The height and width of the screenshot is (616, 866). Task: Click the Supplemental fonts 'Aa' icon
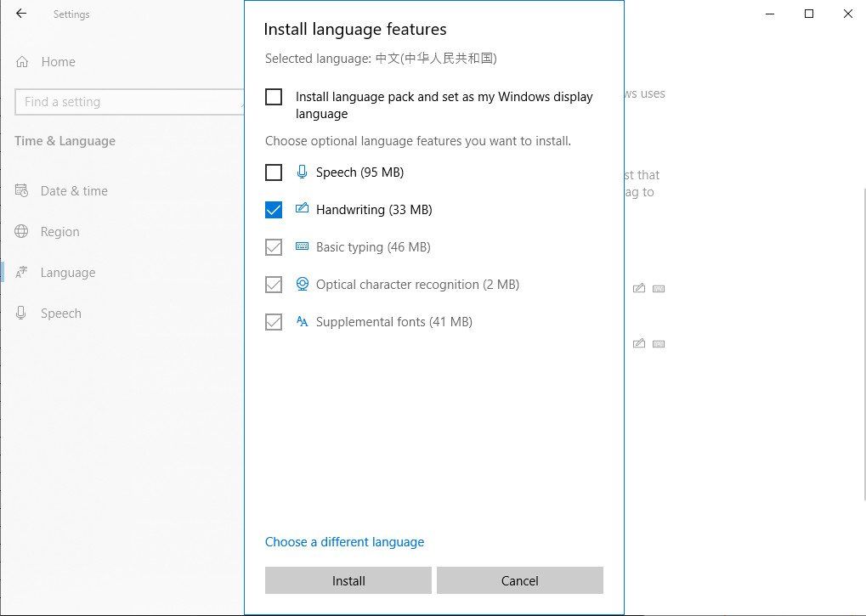click(x=303, y=321)
